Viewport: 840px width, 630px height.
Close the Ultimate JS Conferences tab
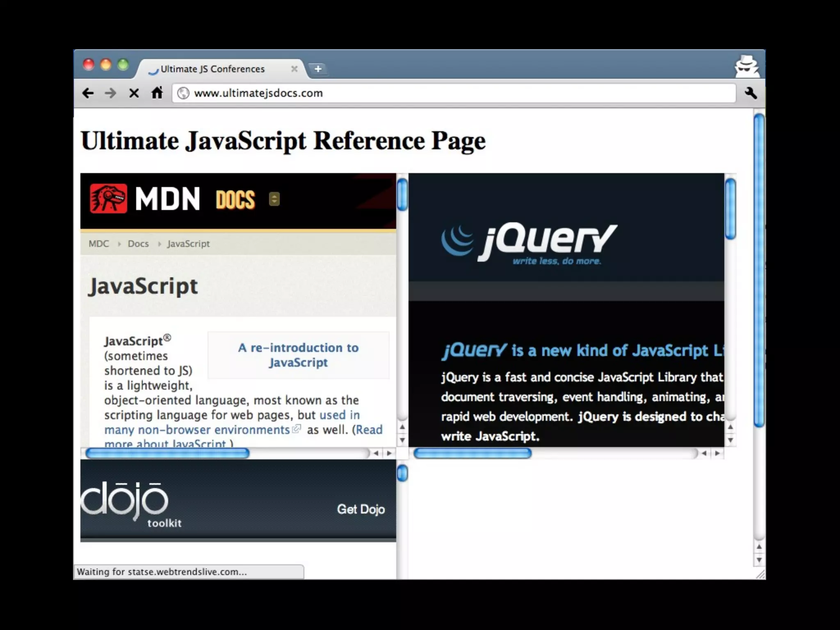(x=294, y=69)
